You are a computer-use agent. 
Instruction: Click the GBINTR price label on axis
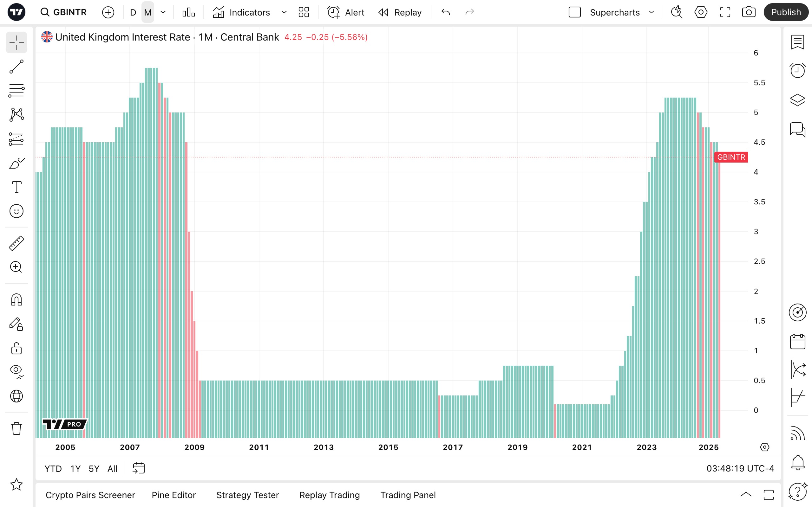pyautogui.click(x=731, y=157)
